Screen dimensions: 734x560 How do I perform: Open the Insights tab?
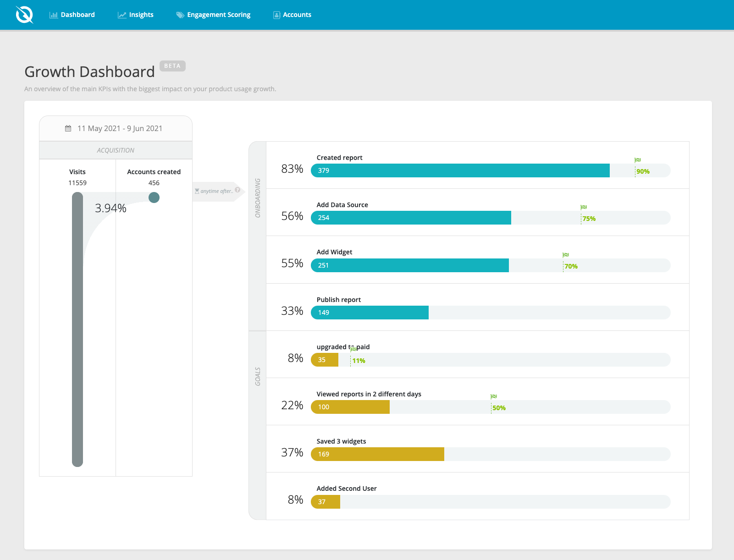136,15
